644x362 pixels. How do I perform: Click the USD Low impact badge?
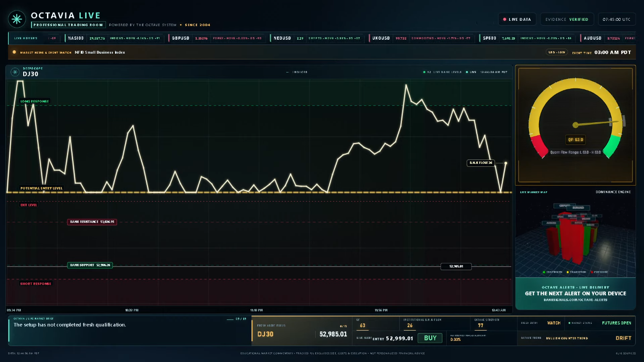pos(556,52)
